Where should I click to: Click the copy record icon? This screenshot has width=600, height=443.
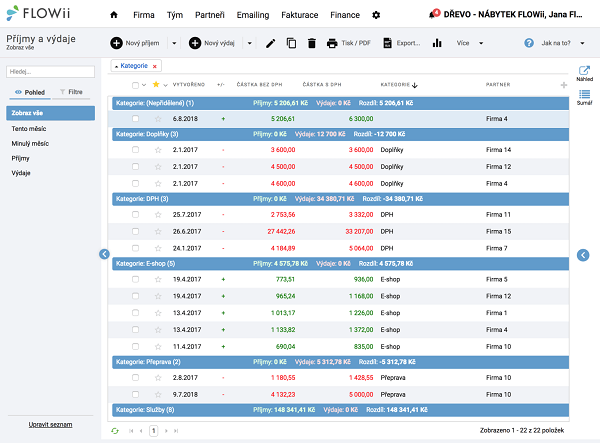point(291,44)
